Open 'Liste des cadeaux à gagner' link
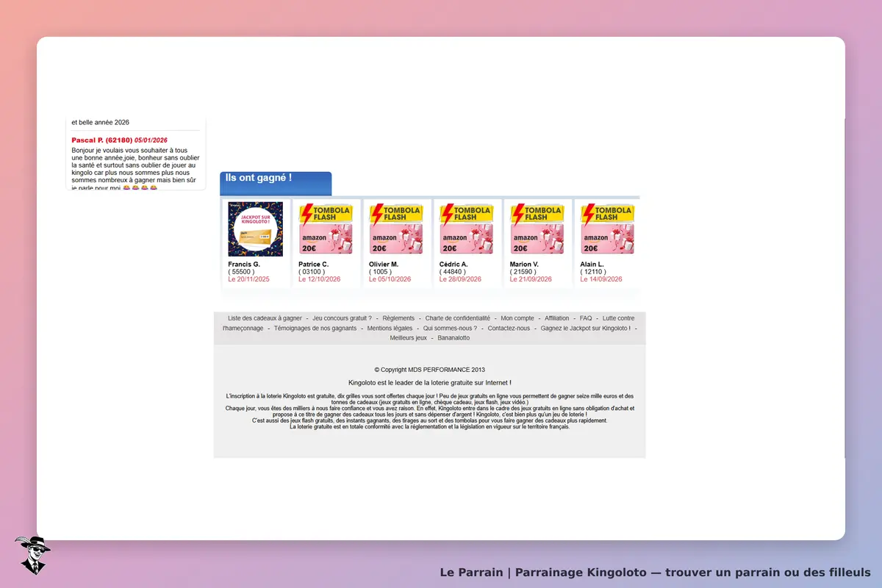Screen dimensions: 882x588 tap(265, 318)
